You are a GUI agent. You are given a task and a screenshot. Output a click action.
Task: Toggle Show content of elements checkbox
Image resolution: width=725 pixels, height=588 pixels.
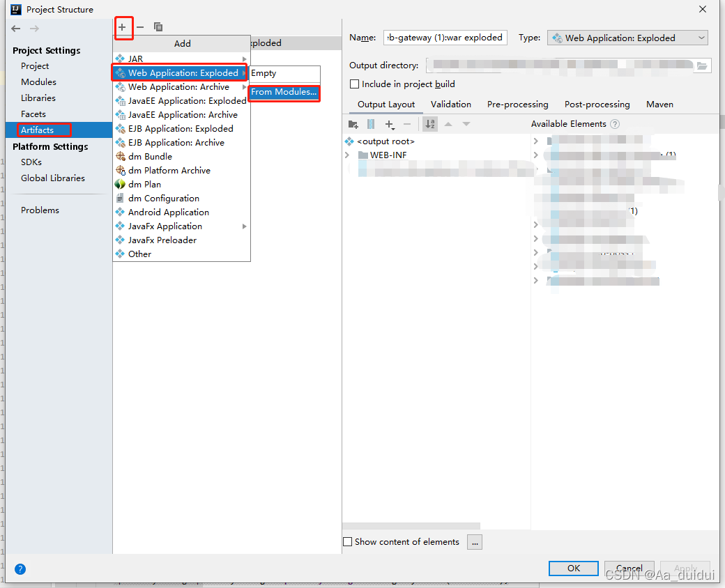(x=348, y=542)
